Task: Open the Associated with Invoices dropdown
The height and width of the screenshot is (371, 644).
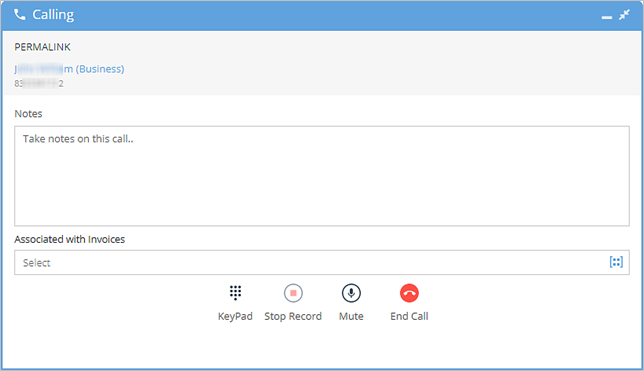Action: point(322,263)
